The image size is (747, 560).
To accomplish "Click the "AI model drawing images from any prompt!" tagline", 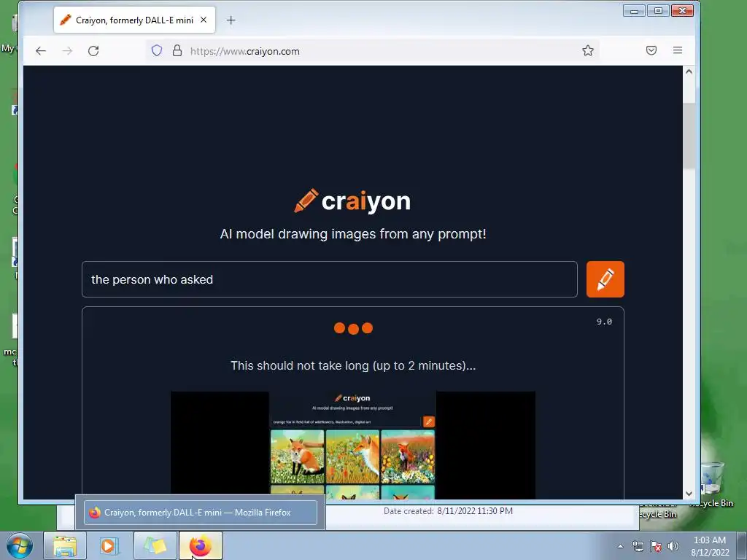I will tap(353, 234).
